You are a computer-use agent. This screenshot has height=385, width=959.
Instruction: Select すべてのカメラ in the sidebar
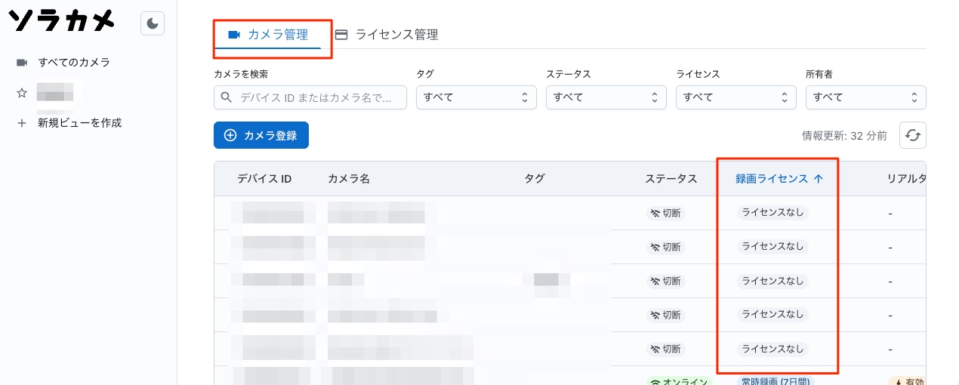click(x=74, y=62)
